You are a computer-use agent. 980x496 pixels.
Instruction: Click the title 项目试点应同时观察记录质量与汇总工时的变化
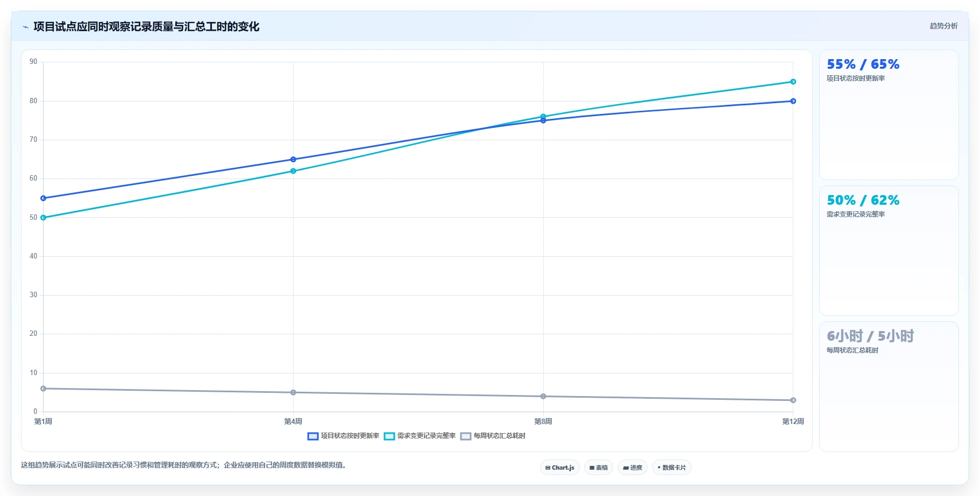(146, 27)
